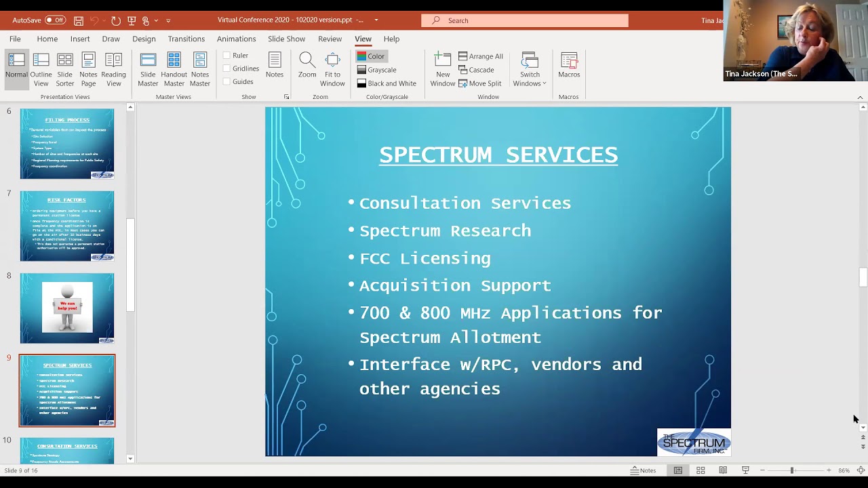868x488 pixels.
Task: Select the Normal view icon in the ribbon
Action: 16,70
